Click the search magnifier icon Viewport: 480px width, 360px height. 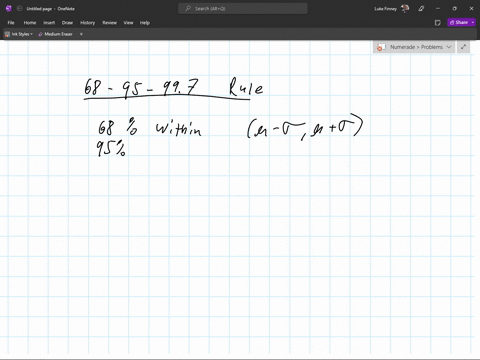click(188, 9)
